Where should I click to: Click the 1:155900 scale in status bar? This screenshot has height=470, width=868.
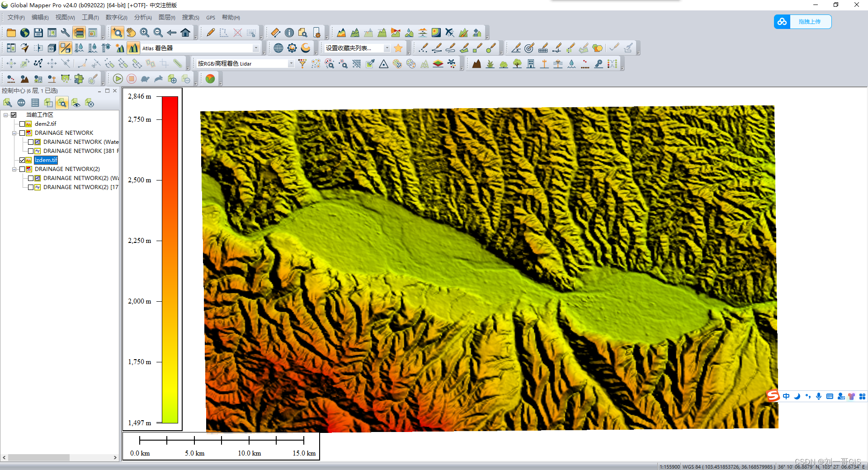coord(670,466)
